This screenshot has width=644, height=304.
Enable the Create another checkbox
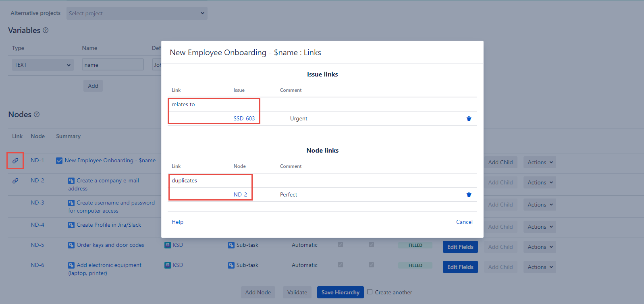tap(370, 292)
